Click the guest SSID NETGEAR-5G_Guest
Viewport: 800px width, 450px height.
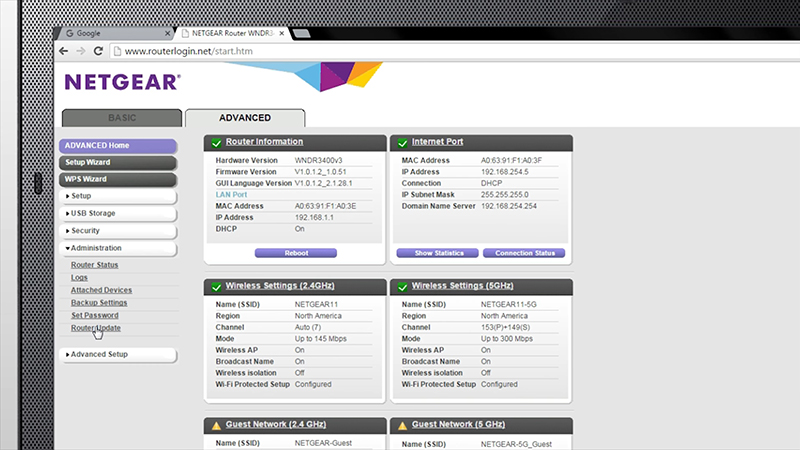tap(516, 444)
